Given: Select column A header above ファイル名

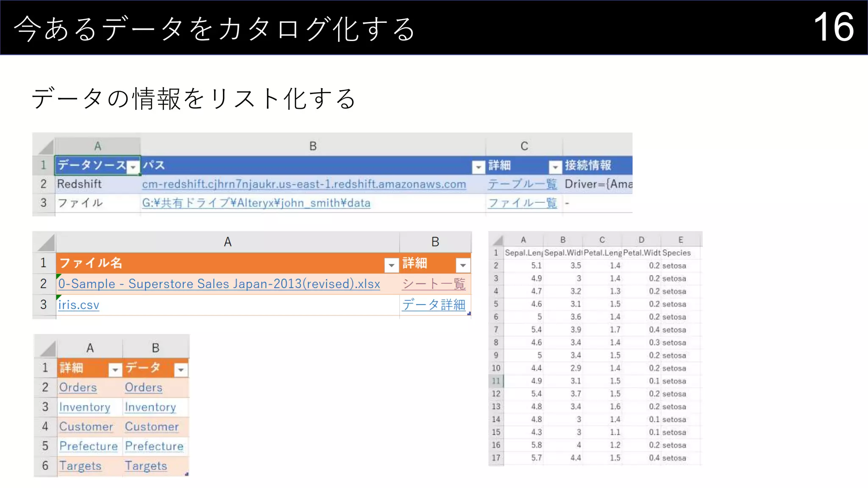Looking at the screenshot, I should (228, 242).
